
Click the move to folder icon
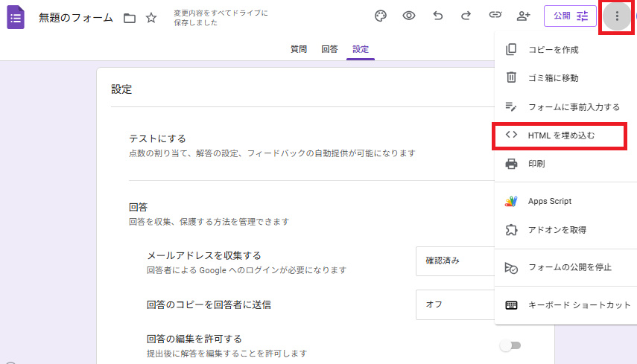130,18
